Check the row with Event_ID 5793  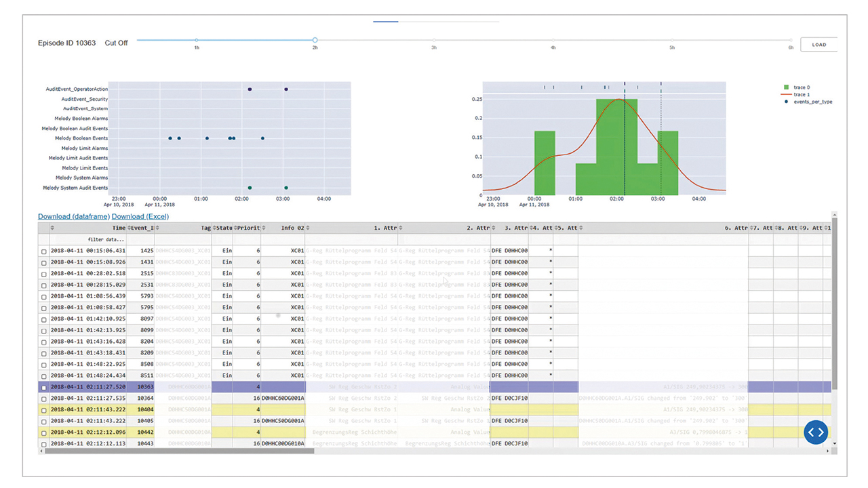click(44, 297)
